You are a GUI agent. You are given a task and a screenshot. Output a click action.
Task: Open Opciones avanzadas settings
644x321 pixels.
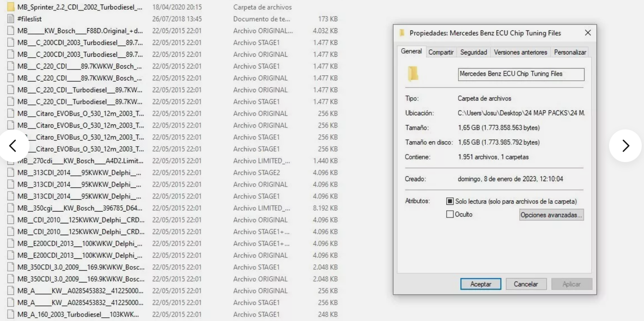551,214
